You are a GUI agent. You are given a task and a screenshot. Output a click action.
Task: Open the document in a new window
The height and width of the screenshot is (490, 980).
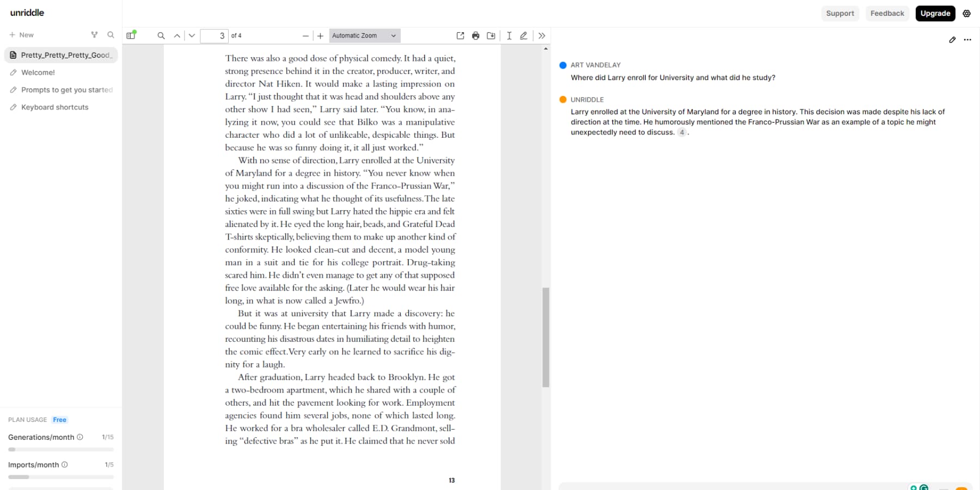(460, 35)
